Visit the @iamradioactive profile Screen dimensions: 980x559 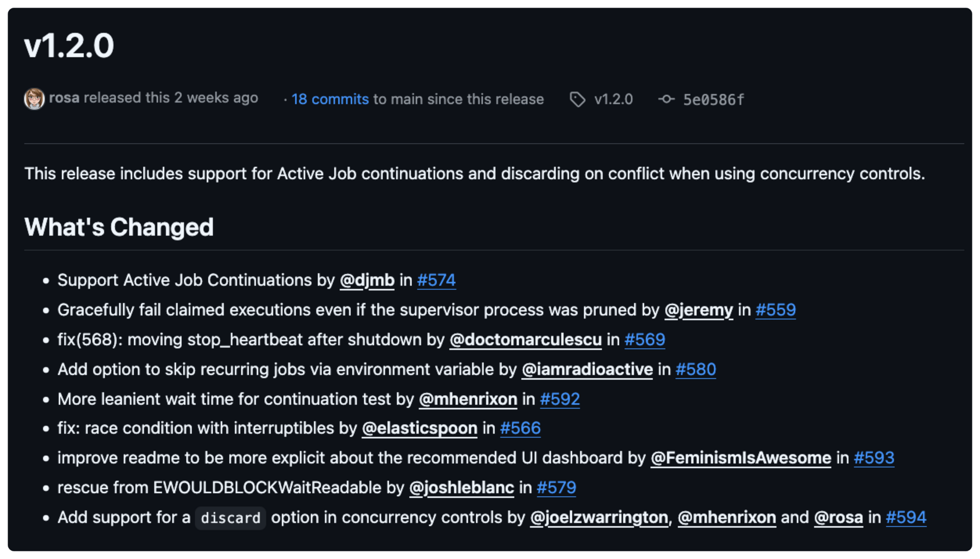(x=587, y=369)
